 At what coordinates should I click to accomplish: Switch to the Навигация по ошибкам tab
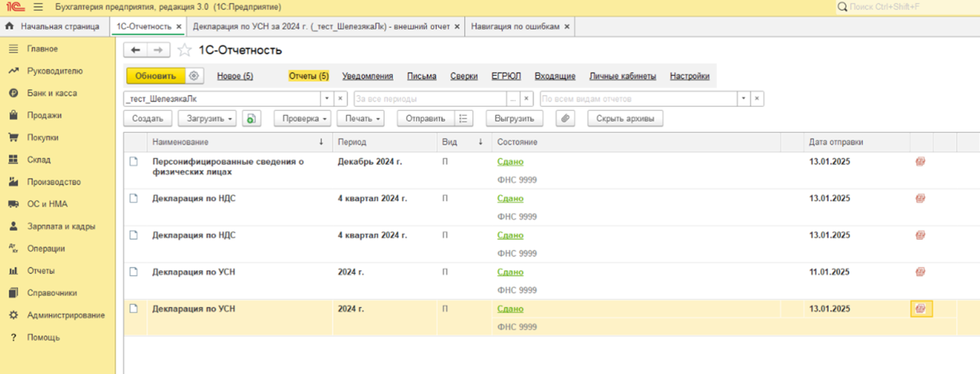515,27
